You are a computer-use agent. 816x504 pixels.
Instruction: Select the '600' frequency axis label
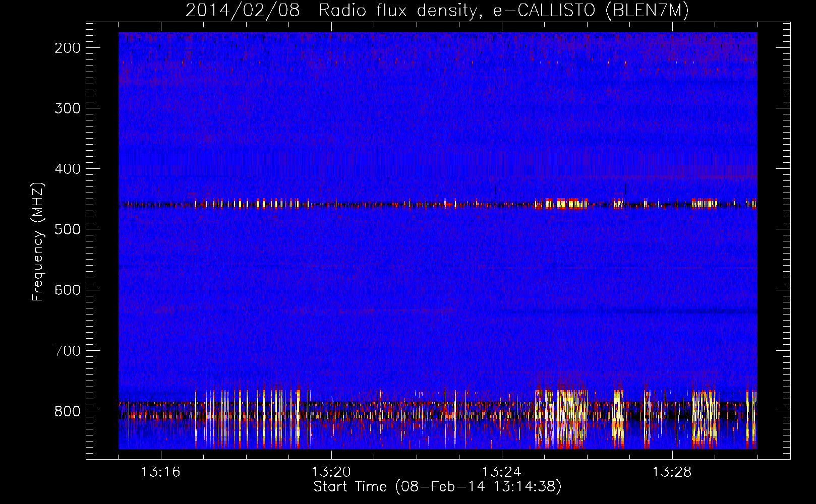point(68,290)
